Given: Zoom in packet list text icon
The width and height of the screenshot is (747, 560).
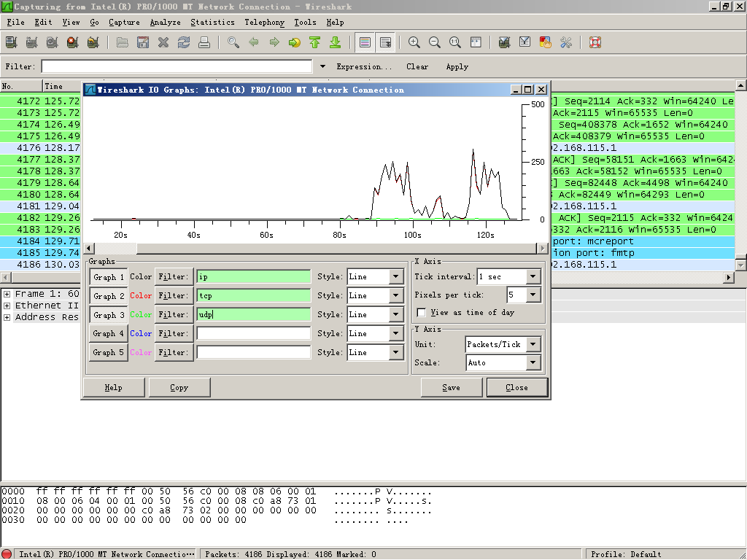Looking at the screenshot, I should point(414,42).
